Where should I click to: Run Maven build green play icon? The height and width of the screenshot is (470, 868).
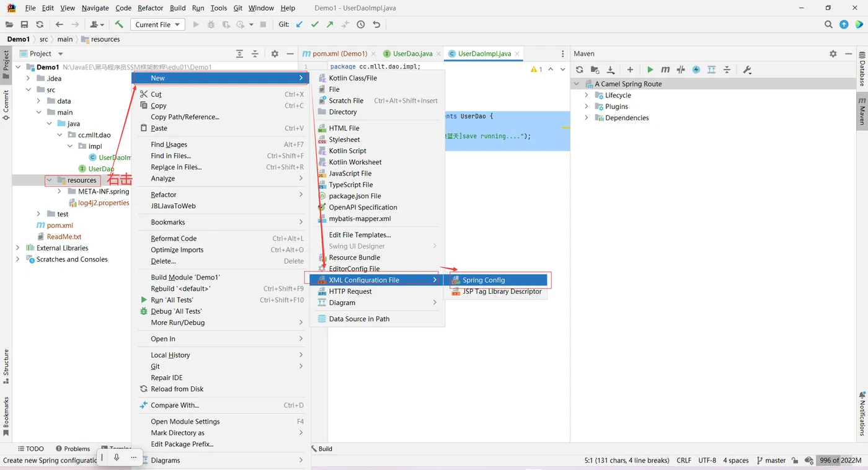coord(650,69)
